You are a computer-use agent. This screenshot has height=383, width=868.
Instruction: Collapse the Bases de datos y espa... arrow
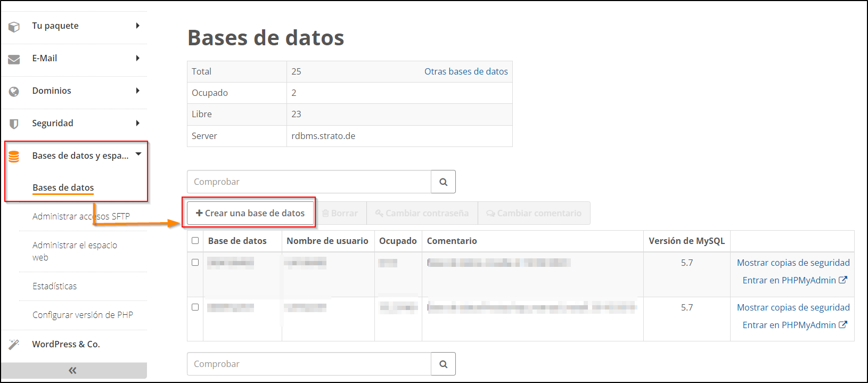tap(138, 154)
